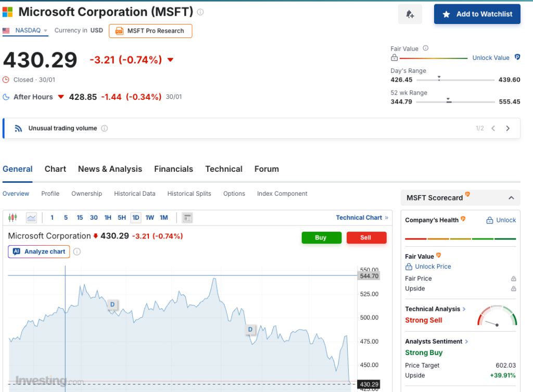Select the area chart type icon
Image resolution: width=533 pixels, height=392 pixels.
31,218
